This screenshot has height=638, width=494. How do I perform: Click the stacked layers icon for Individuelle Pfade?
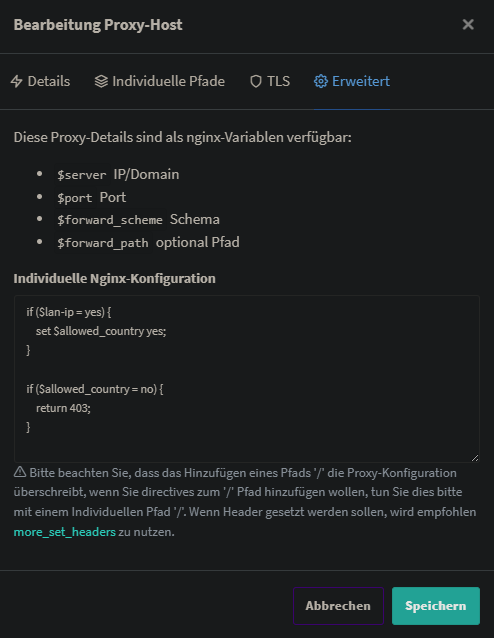point(101,81)
